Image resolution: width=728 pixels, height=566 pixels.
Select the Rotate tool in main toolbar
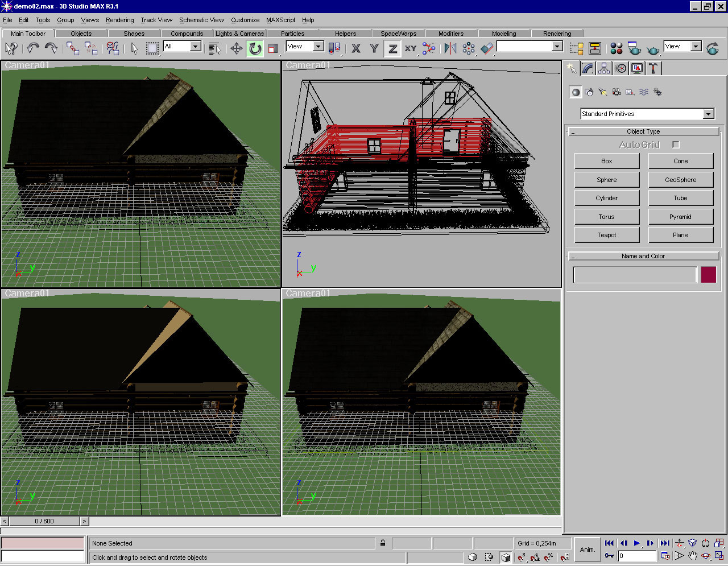point(255,48)
